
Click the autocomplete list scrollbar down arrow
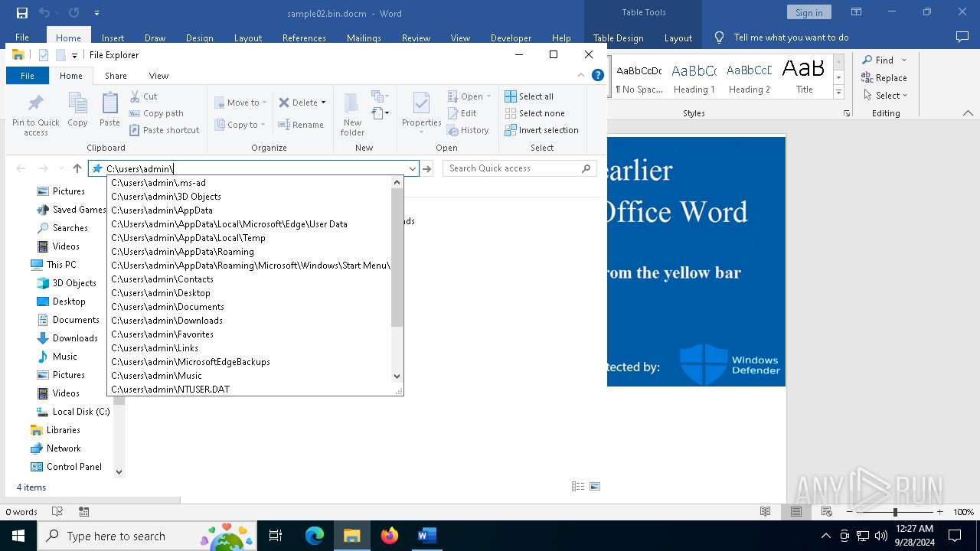coord(397,376)
